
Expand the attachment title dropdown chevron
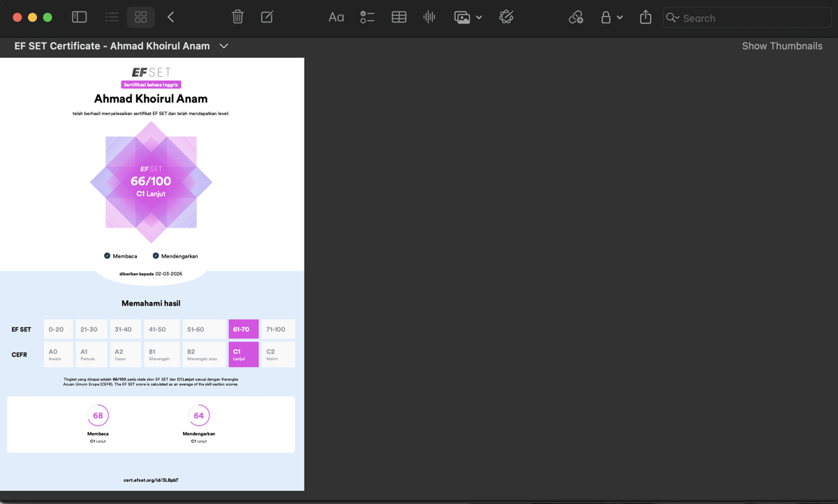click(x=223, y=46)
